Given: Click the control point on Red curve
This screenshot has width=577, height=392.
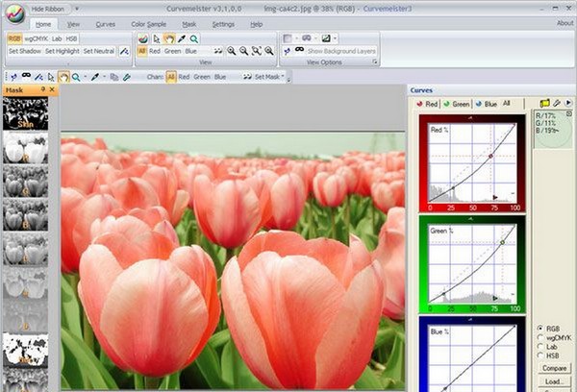Looking at the screenshot, I should coord(490,156).
